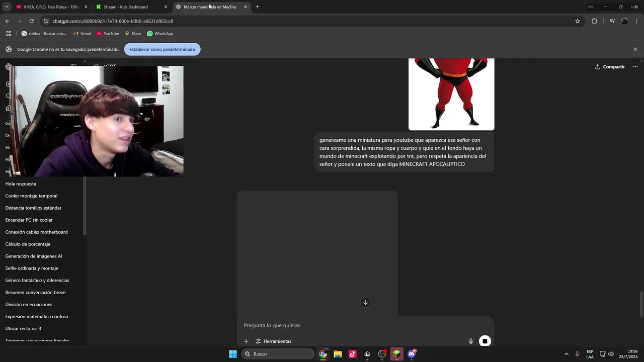The width and height of the screenshot is (644, 362).
Task: Click the Windows taskbar Buscar search box
Action: [279, 354]
